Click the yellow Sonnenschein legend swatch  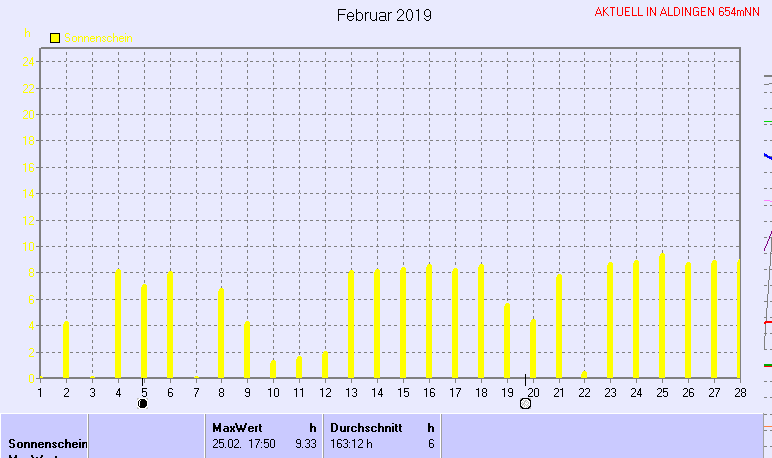coord(55,38)
